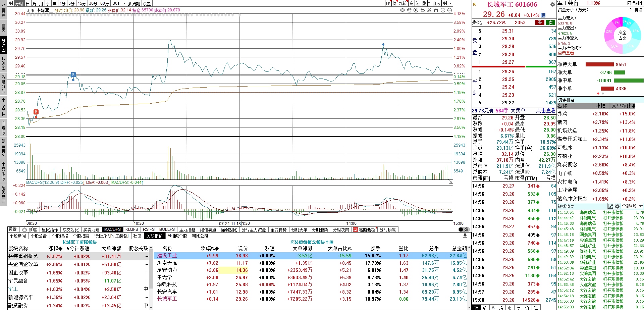
Task: Open 牛叉诊股 in left sidebar
Action: click(3, 171)
